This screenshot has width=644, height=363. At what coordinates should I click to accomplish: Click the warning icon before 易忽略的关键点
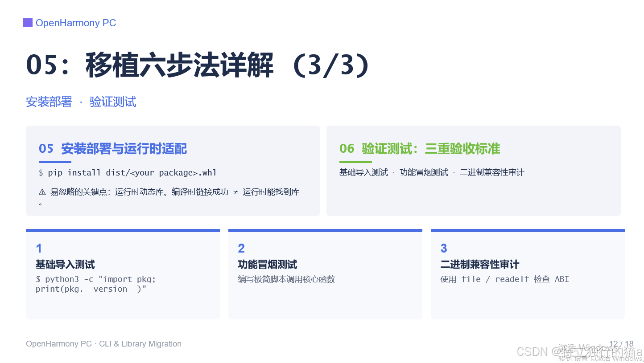coord(42,192)
